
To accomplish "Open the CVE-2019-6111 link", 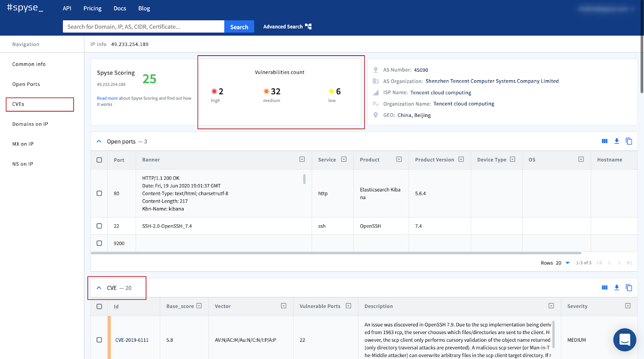I will 132,340.
